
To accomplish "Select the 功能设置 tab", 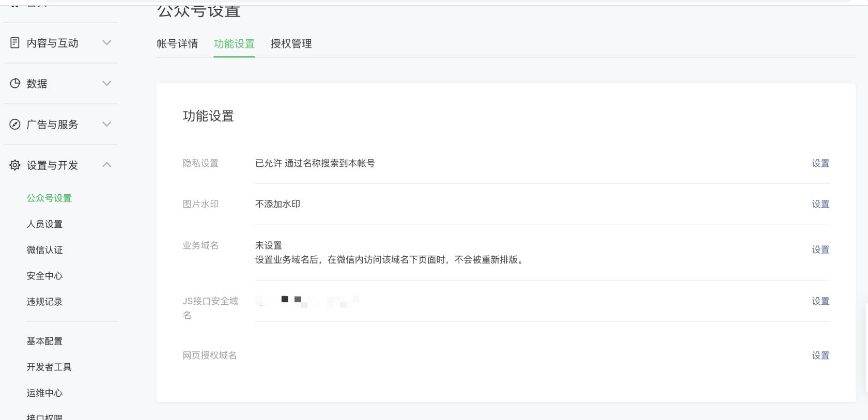I will [234, 44].
